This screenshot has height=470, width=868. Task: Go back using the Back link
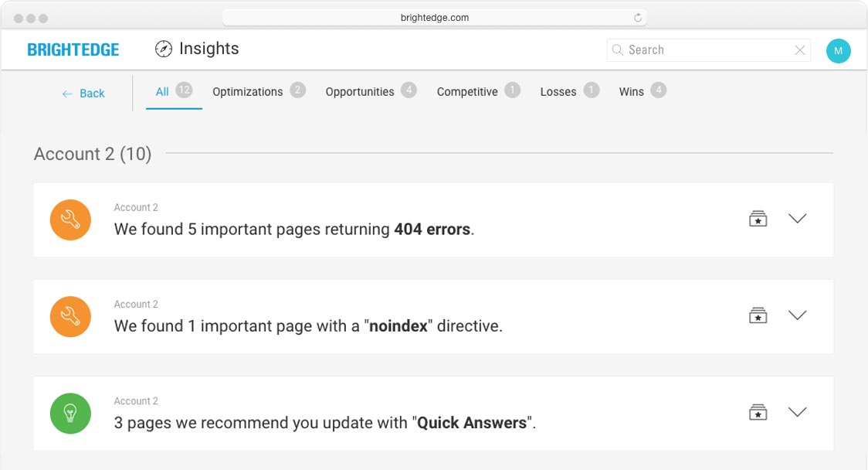pos(83,94)
